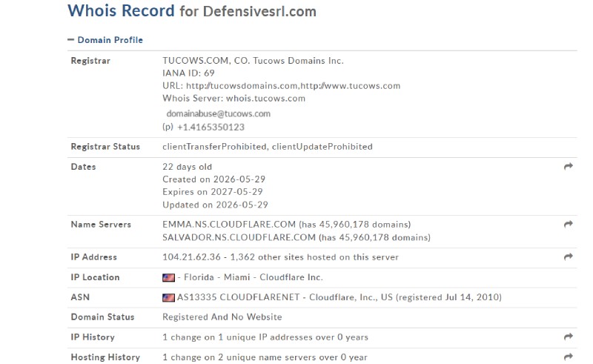
Task: Click the US flag in ASN row
Action: (169, 297)
